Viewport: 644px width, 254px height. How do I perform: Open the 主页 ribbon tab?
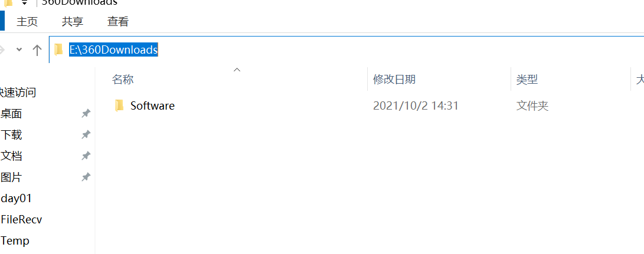click(27, 21)
